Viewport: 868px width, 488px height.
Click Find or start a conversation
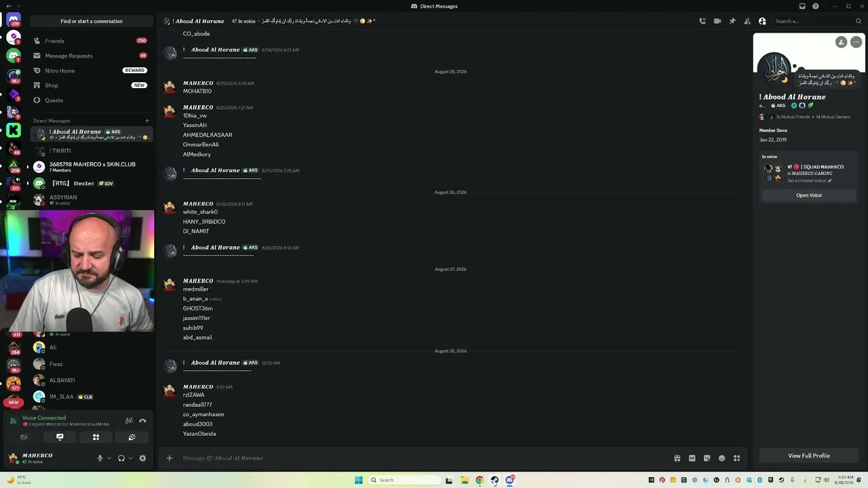[92, 21]
